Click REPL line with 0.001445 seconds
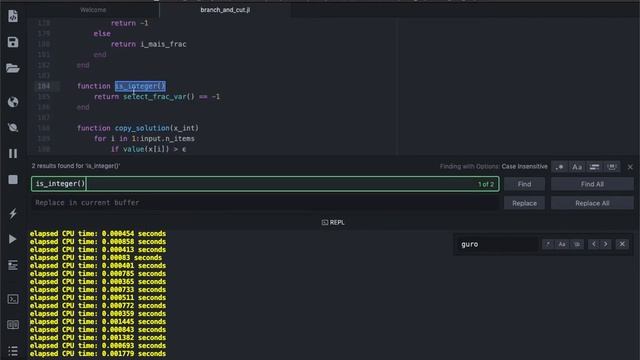This screenshot has height=360, width=640. 98,322
